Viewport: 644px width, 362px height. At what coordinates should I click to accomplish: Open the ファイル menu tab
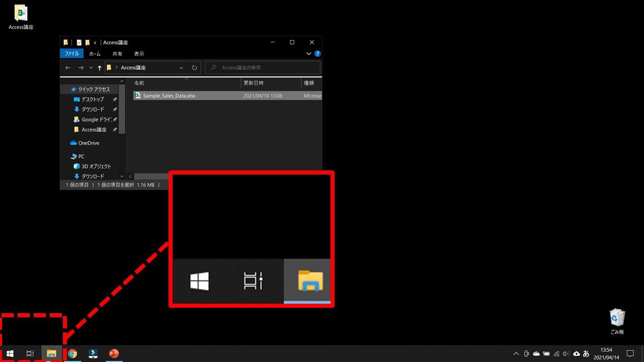tap(71, 54)
